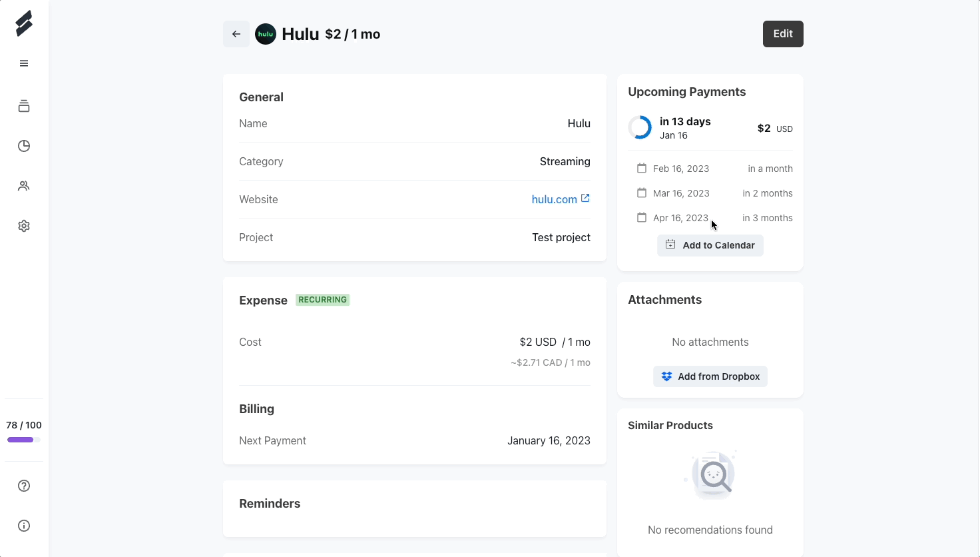Click the Hulu logo avatar
980x557 pixels.
coord(266,34)
